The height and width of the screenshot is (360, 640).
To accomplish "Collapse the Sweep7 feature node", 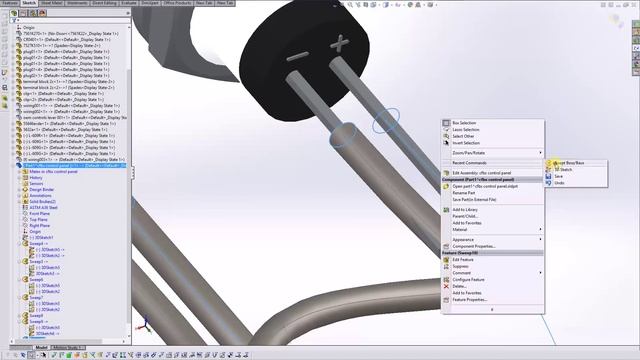I will coord(19,298).
